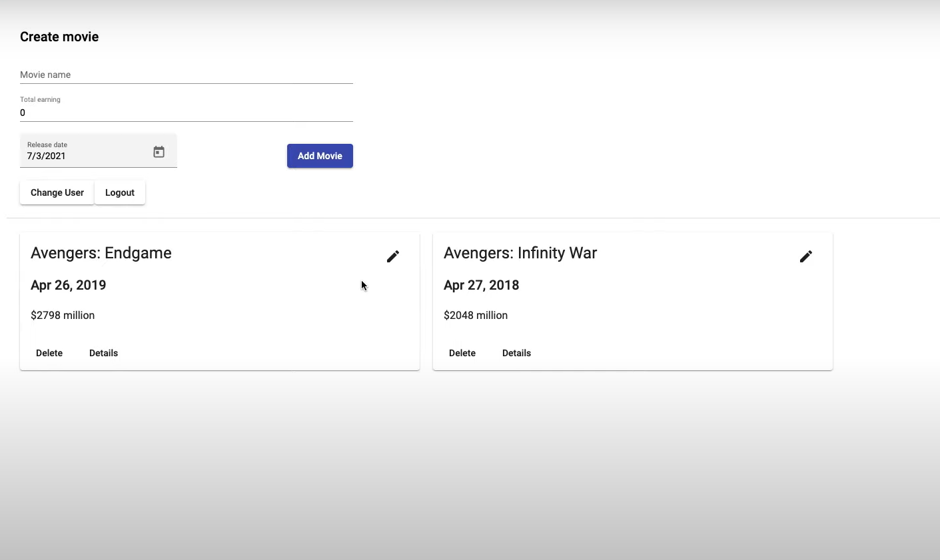Viewport: 940px width, 560px height.
Task: Log out using the Logout button
Action: point(120,192)
